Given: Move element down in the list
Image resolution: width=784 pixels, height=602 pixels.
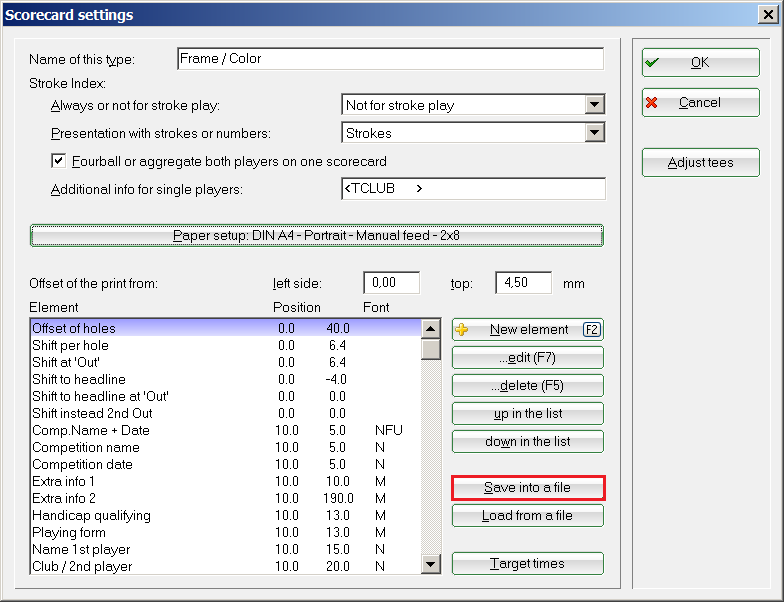Looking at the screenshot, I should (x=527, y=442).
